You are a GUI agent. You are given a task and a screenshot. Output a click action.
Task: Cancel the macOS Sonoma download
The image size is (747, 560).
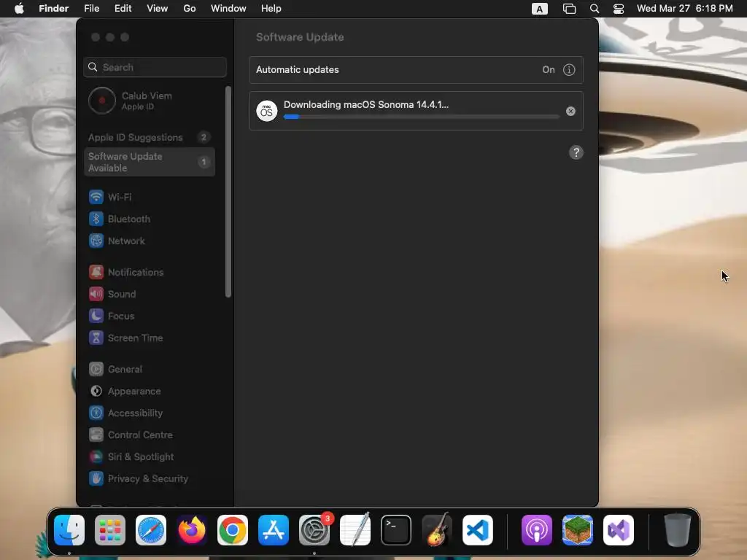[570, 112]
